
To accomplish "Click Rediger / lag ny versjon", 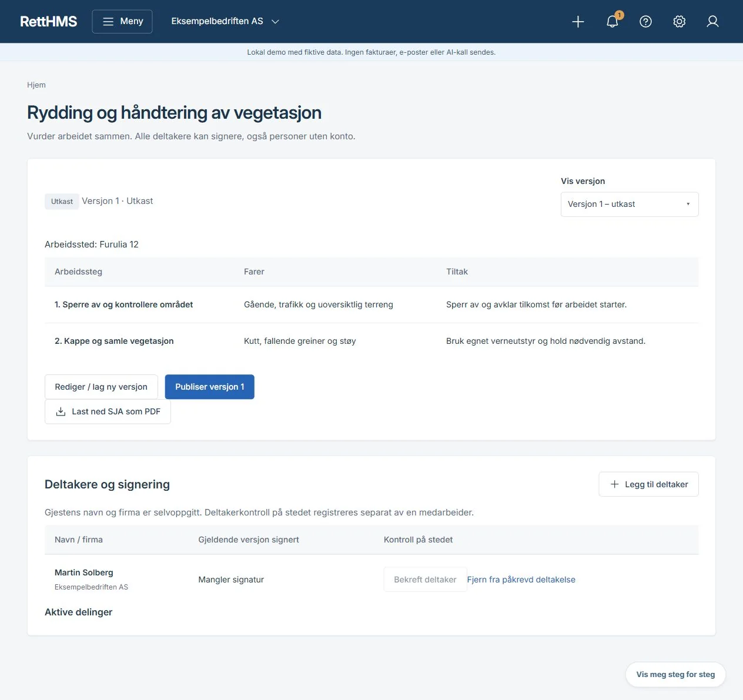I will click(x=101, y=387).
